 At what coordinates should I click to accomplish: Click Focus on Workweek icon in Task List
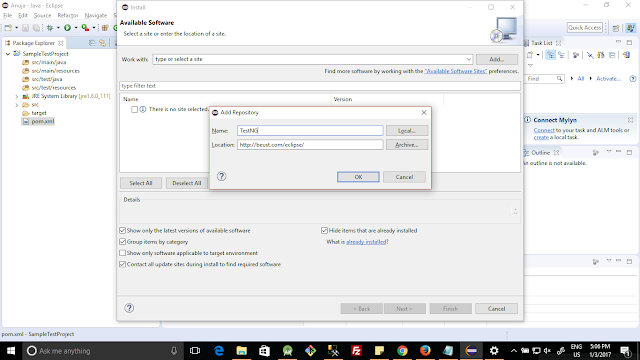point(576,55)
